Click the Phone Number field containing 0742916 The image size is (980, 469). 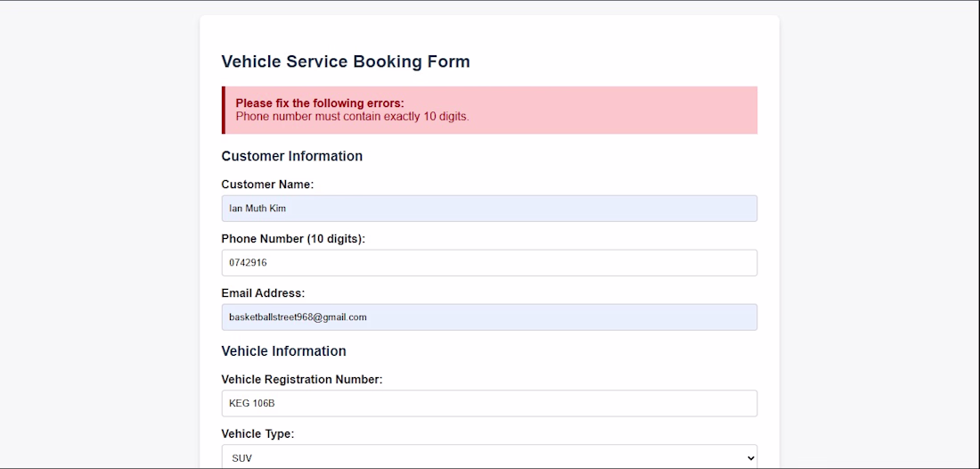pyautogui.click(x=489, y=263)
